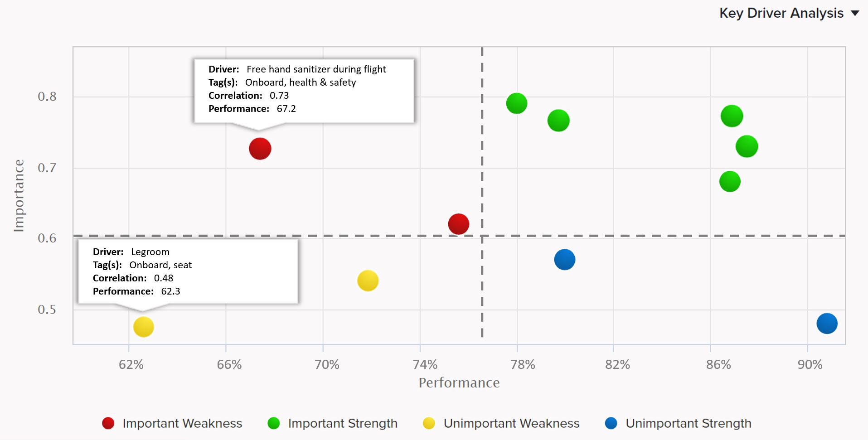Click the Importance axis label

pos(19,195)
